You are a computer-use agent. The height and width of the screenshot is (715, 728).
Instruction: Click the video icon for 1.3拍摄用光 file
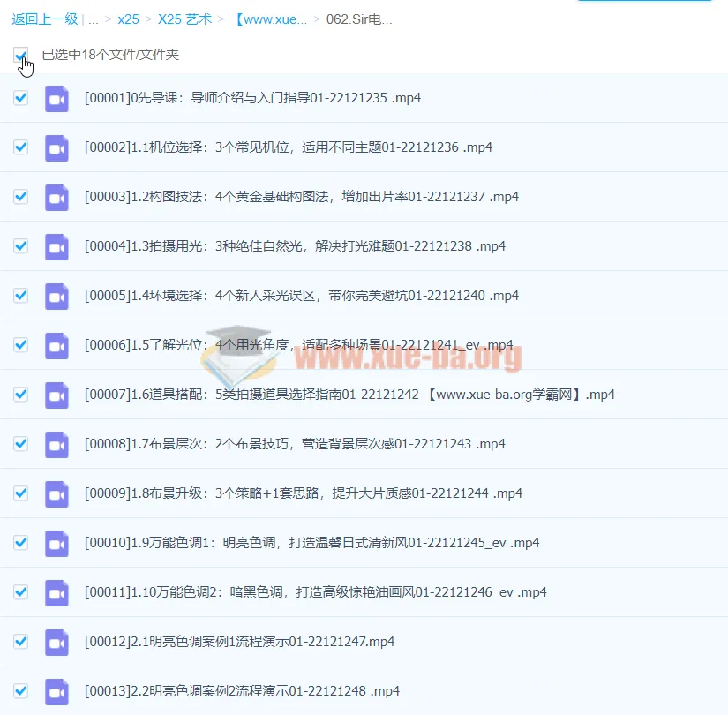56,246
